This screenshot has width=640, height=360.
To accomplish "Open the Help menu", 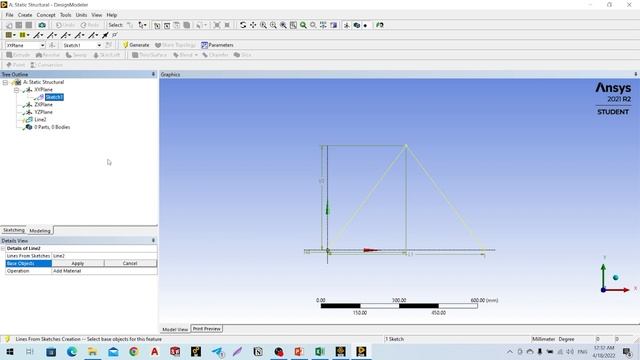I will (x=112, y=15).
